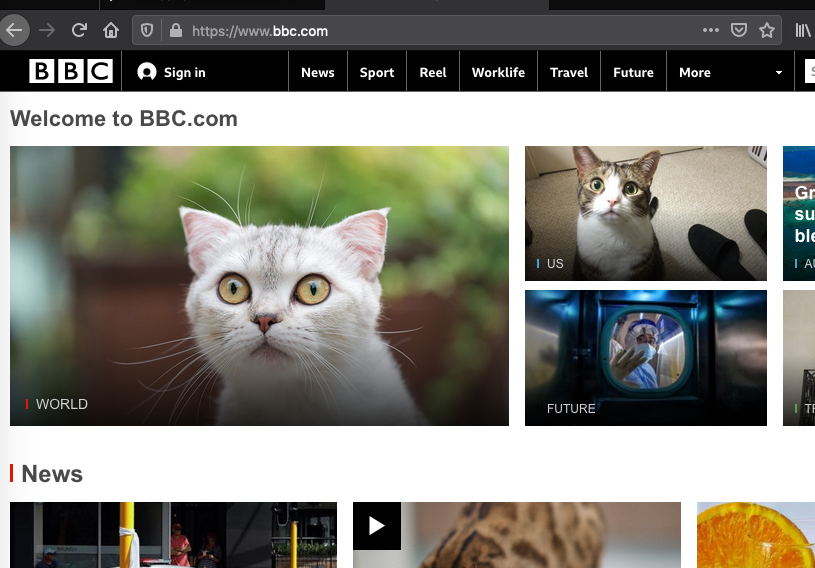815x568 pixels.
Task: Click the News section heading
Action: pos(52,473)
